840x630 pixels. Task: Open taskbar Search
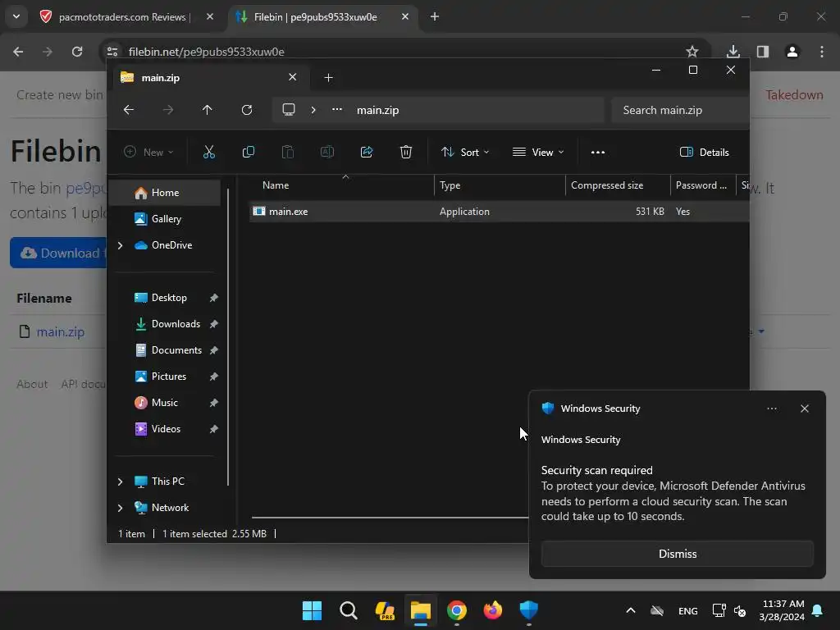[x=348, y=610]
